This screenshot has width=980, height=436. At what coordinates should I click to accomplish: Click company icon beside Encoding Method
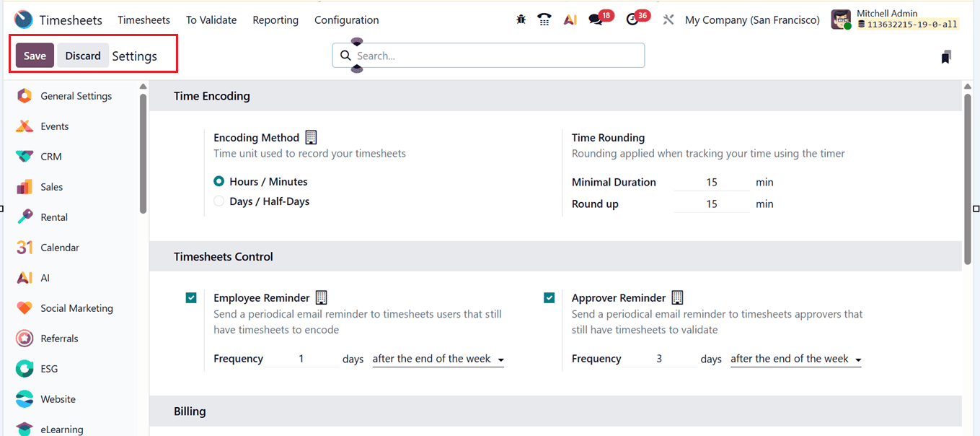(x=311, y=137)
